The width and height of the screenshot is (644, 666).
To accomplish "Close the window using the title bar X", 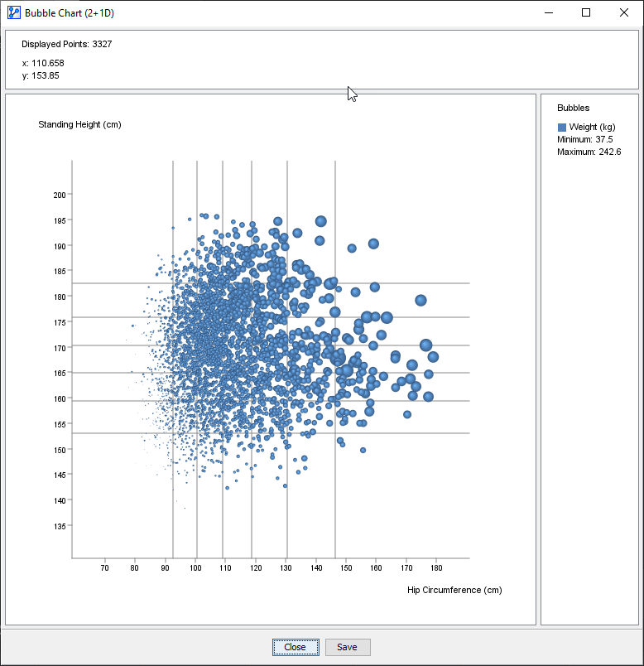I will tap(624, 13).
